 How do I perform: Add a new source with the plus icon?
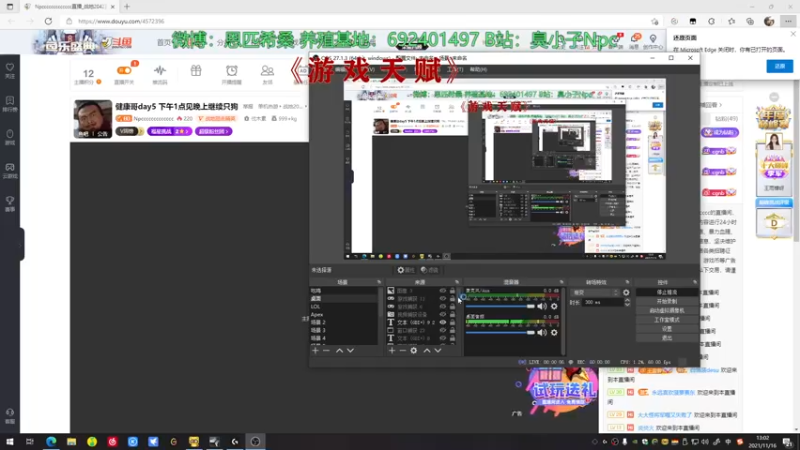(x=392, y=351)
